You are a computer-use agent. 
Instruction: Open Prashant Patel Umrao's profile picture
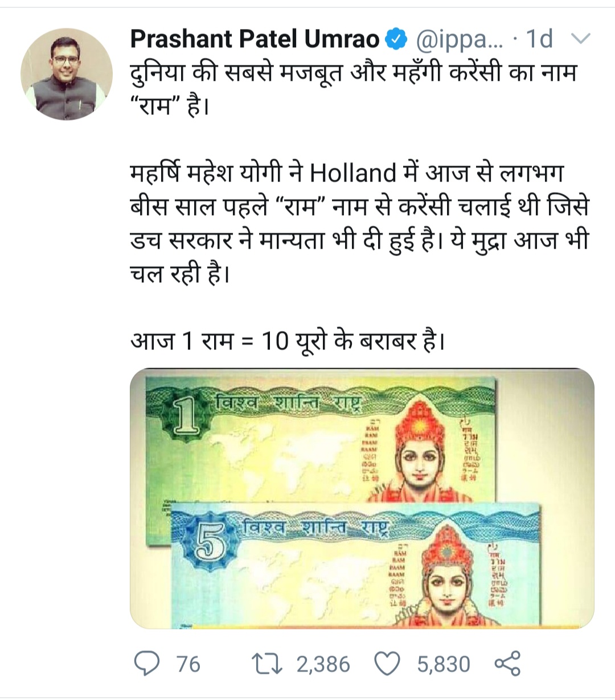(67, 75)
